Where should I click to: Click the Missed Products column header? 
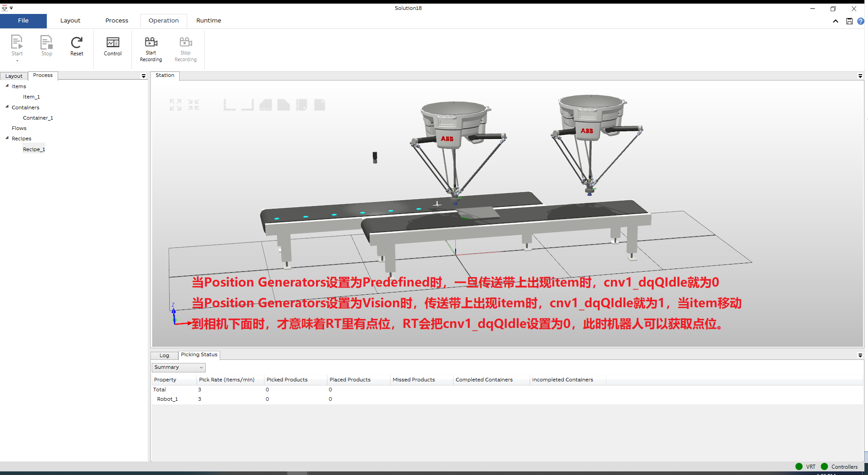pyautogui.click(x=421, y=380)
